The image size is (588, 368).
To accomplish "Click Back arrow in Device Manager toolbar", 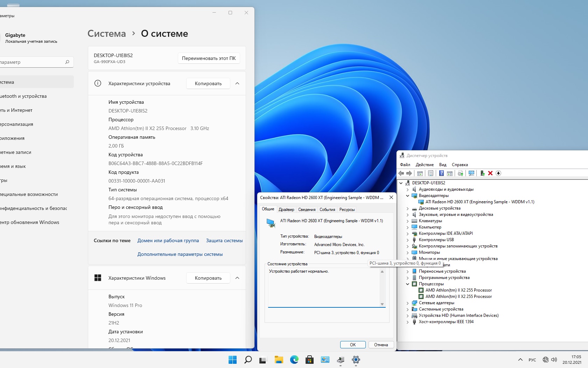I will (x=401, y=173).
